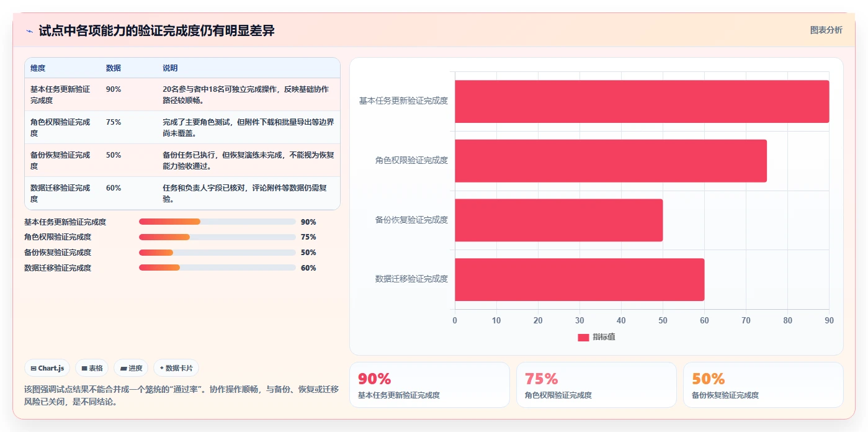Click the 75% value beside the progress bar
Image resolution: width=868 pixels, height=432 pixels.
pos(308,237)
